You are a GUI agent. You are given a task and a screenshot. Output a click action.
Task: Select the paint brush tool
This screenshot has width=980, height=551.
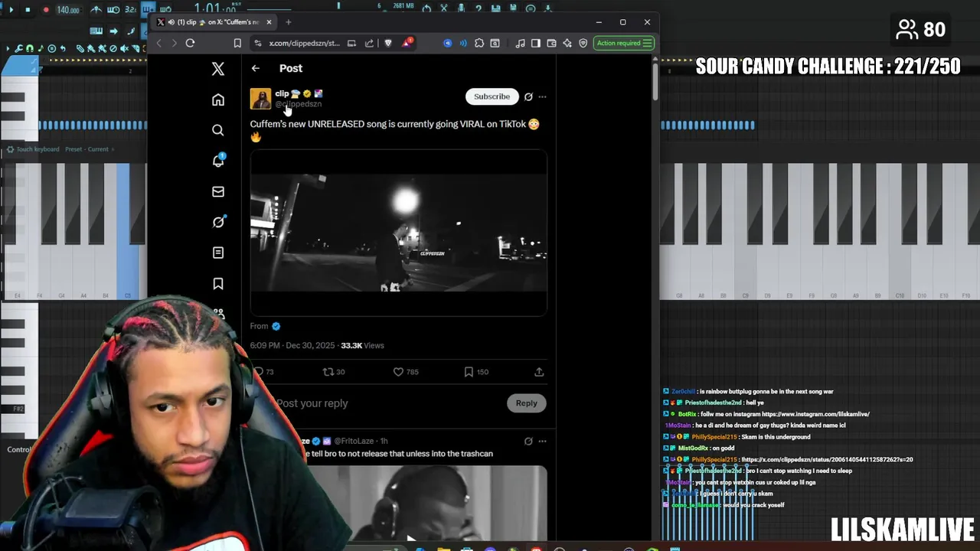tap(91, 49)
